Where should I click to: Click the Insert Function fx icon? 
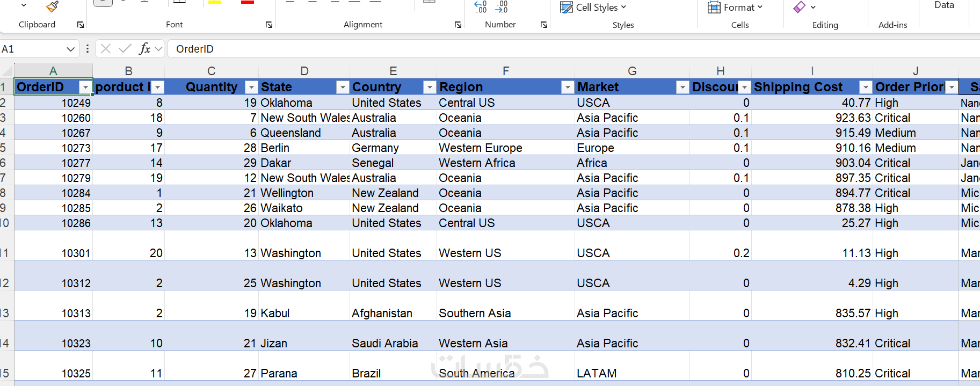pos(144,49)
